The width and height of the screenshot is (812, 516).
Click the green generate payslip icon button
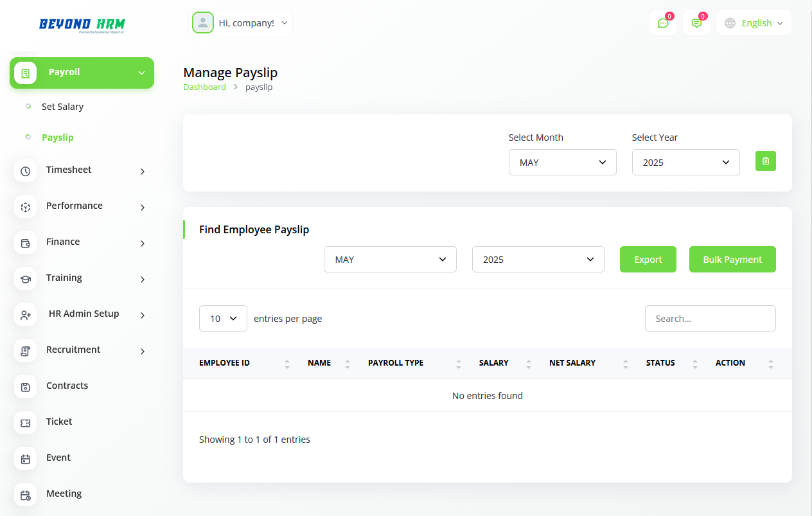coord(765,161)
